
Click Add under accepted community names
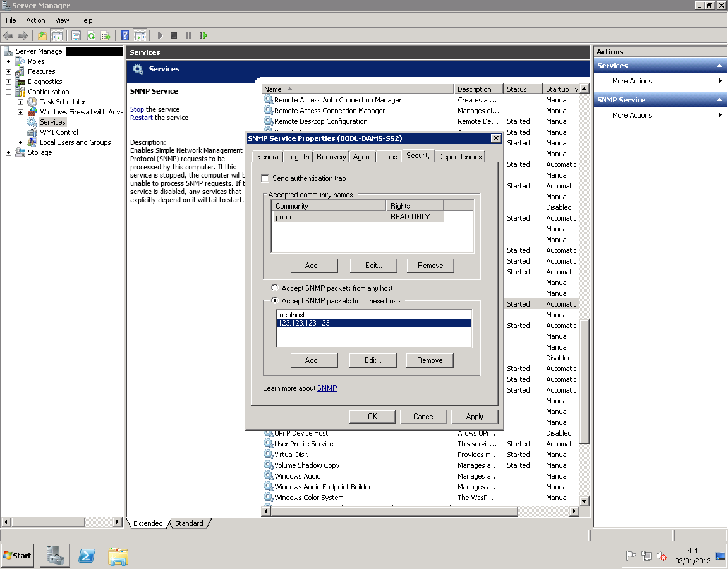314,266
